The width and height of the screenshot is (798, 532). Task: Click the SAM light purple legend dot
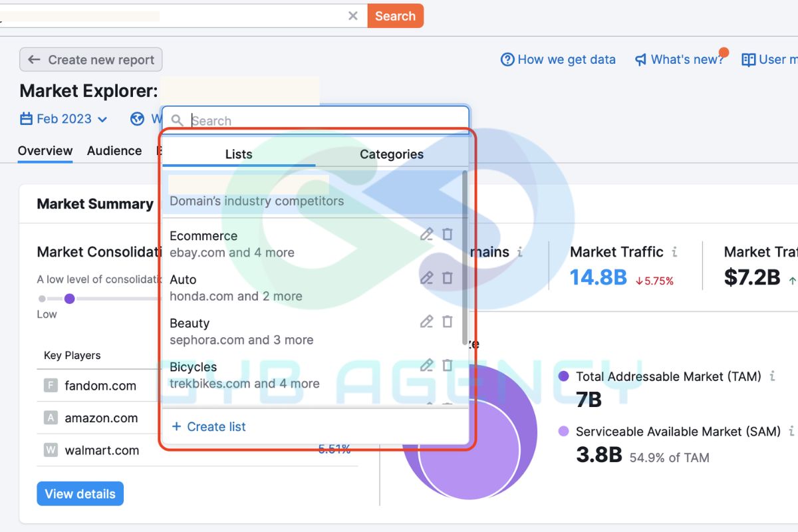pos(564,432)
